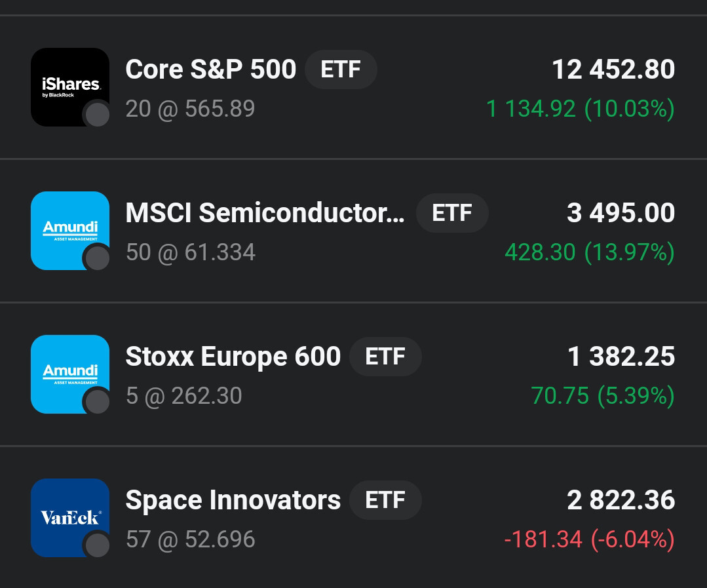707x588 pixels.
Task: Click gray status dot on iShares logo
Action: coord(98,115)
